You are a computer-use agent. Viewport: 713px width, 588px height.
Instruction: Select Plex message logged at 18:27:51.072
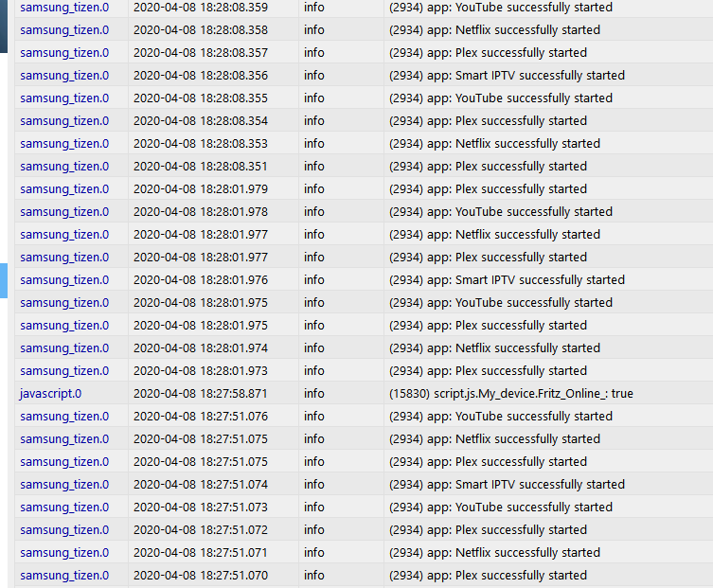pos(488,530)
